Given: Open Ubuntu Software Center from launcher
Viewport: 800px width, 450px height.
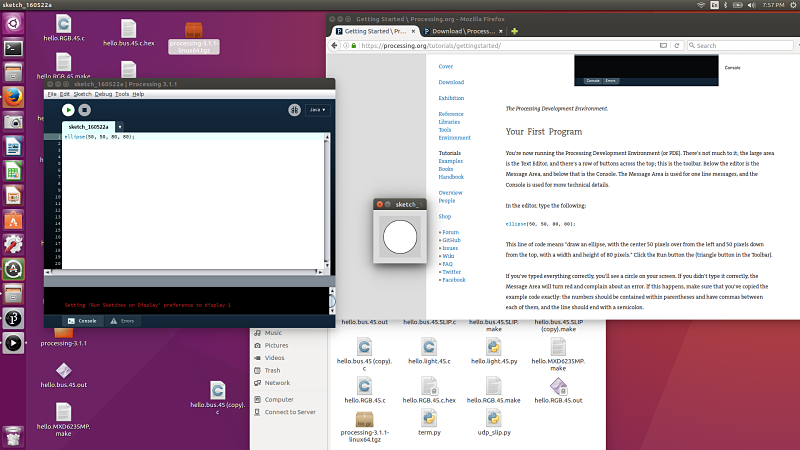Looking at the screenshot, I should [13, 220].
